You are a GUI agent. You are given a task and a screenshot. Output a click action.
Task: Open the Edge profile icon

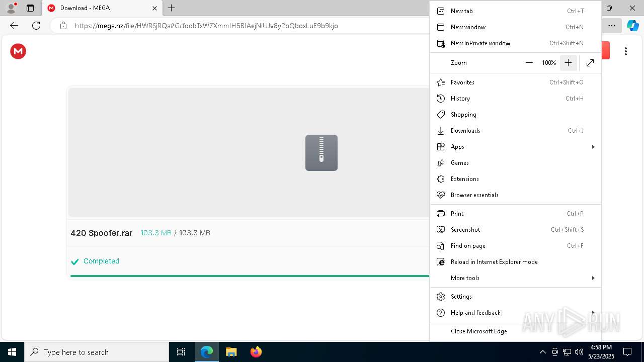(11, 8)
